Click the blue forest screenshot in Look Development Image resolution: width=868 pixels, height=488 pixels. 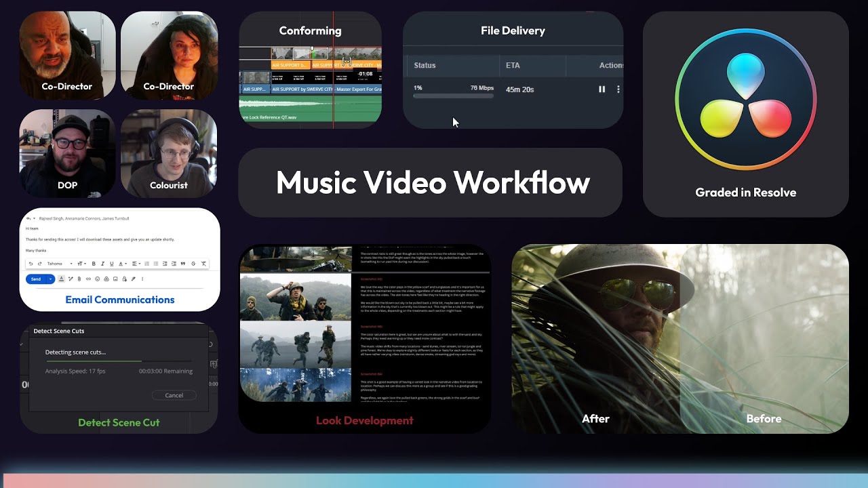296,384
